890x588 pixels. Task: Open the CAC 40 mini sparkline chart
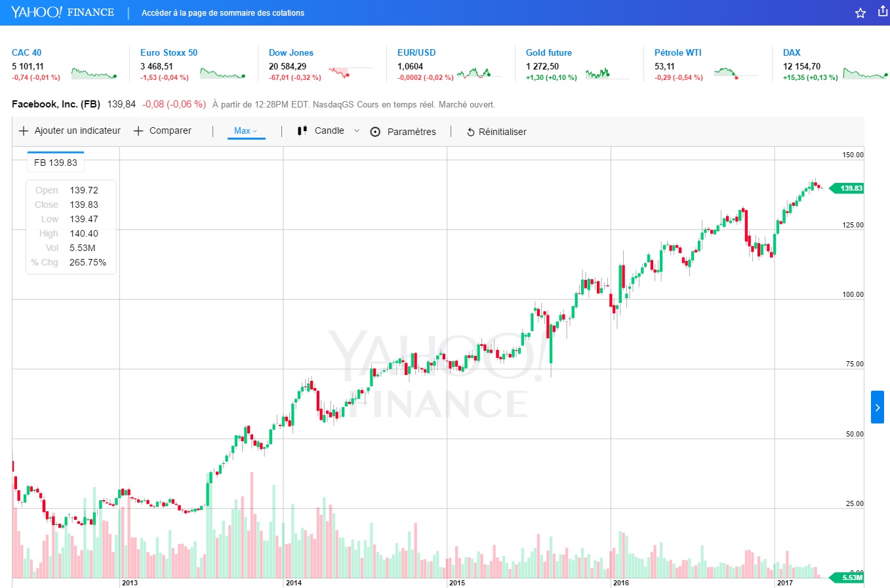click(x=94, y=73)
